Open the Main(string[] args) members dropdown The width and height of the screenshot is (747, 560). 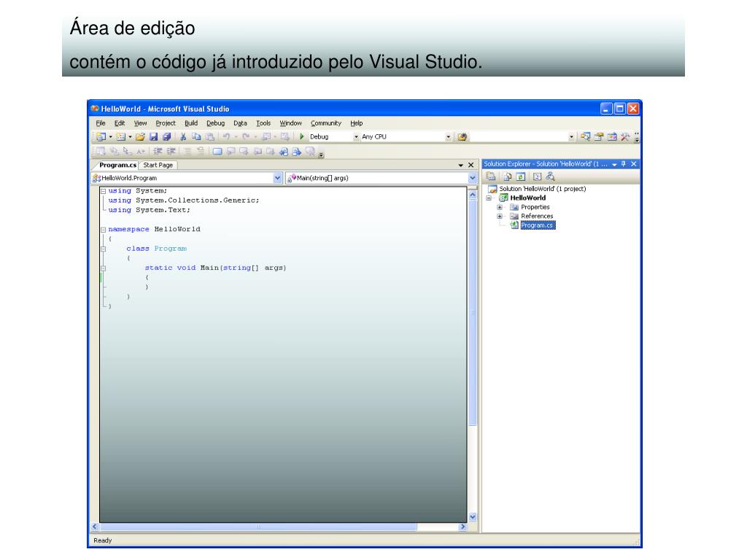473,178
